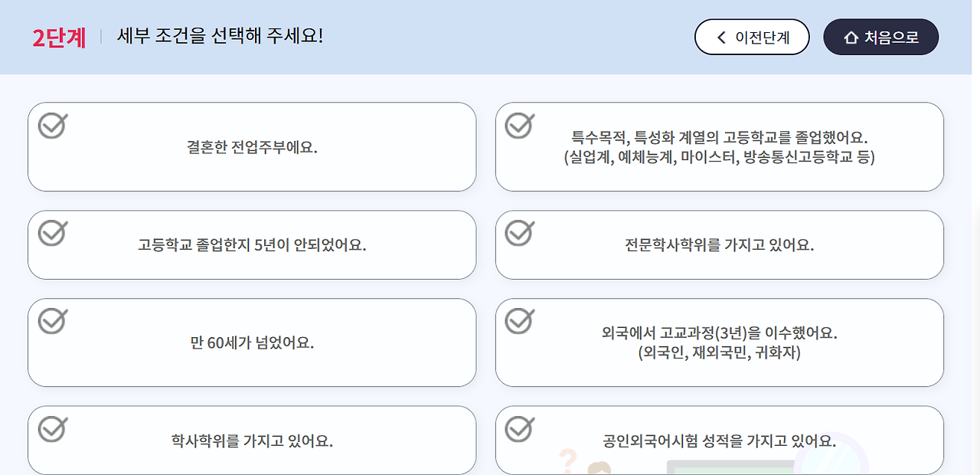Viewport: 980px width, 475px height.
Task: Click the check icon next to 만 60세 option
Action: click(51, 322)
